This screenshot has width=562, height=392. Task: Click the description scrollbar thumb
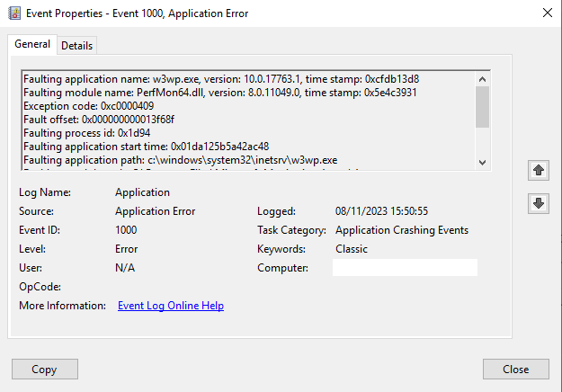point(482,107)
